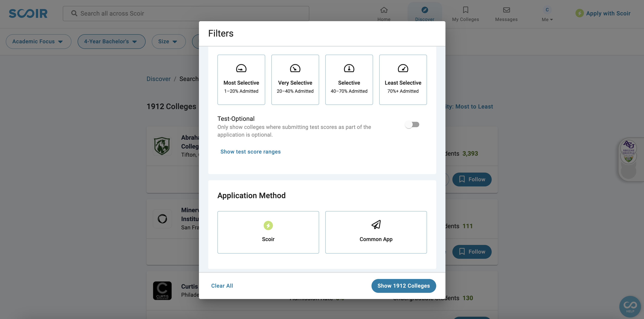The image size is (644, 319).
Task: Focus the Search all across Scoir field
Action: pyautogui.click(x=186, y=13)
